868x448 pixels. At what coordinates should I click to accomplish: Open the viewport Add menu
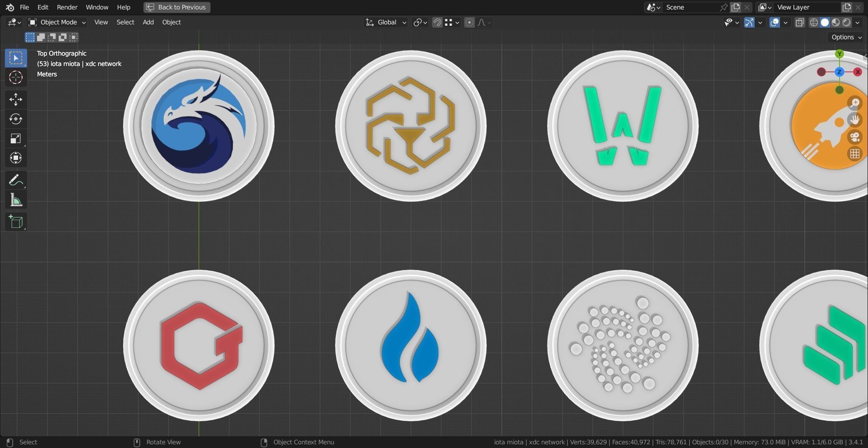coord(148,22)
